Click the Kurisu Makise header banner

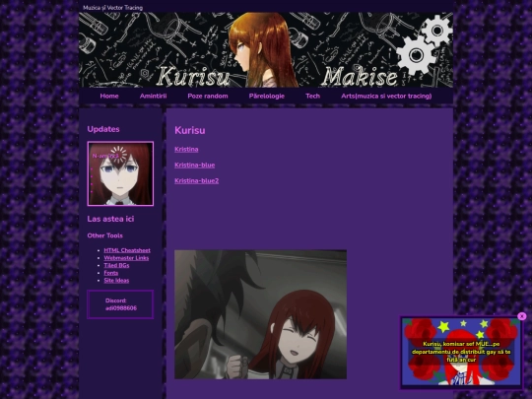click(x=266, y=50)
